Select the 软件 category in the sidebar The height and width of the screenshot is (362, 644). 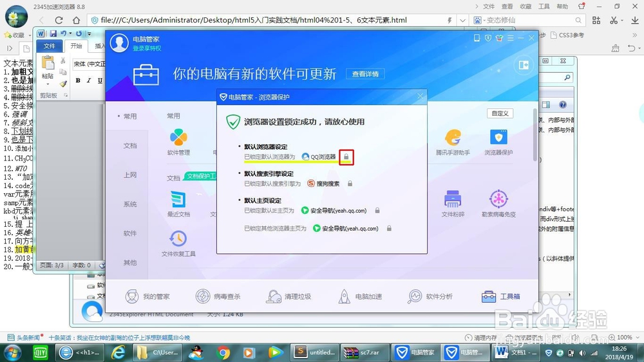click(x=130, y=233)
